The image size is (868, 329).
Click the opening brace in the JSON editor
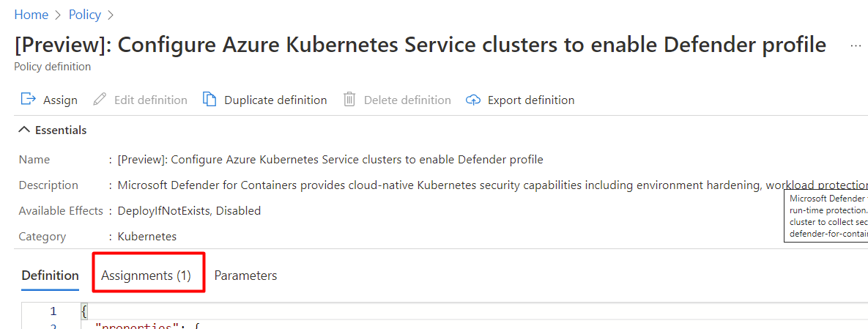84,311
